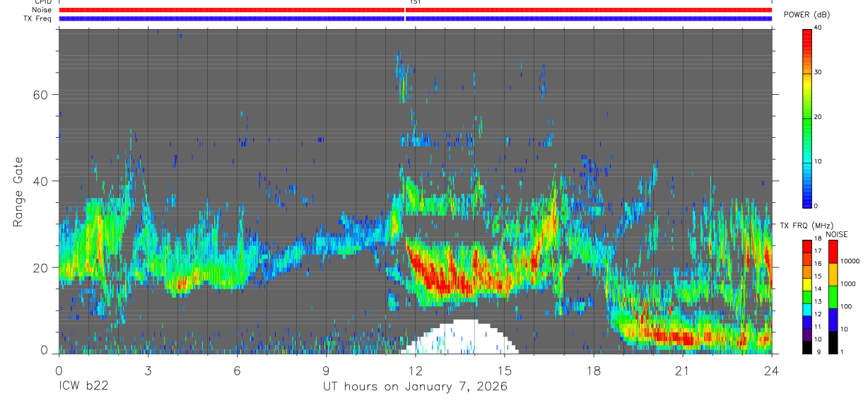Click the NOISE color legend bar
Screen dimensions: 868x401
click(832, 296)
